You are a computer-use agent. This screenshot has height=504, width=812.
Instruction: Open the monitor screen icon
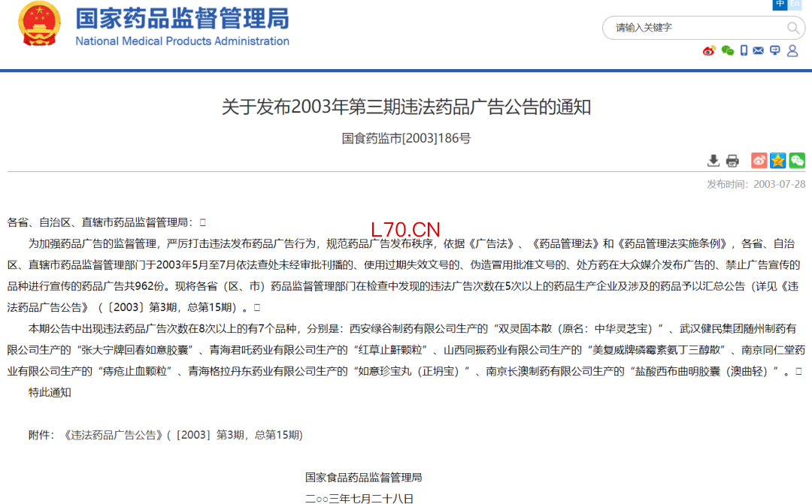tap(774, 51)
